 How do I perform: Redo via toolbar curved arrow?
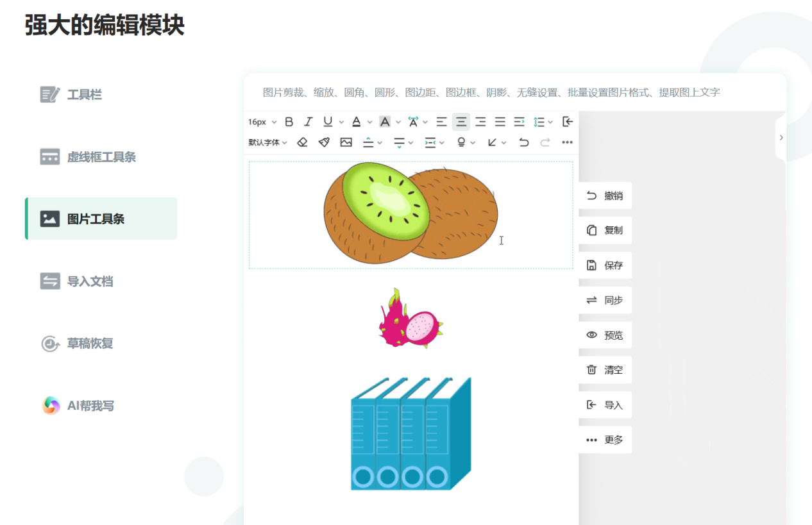pos(545,142)
